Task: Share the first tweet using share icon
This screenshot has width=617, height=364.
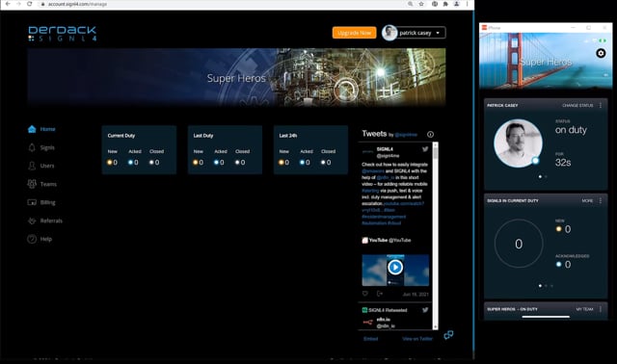Action: click(379, 294)
